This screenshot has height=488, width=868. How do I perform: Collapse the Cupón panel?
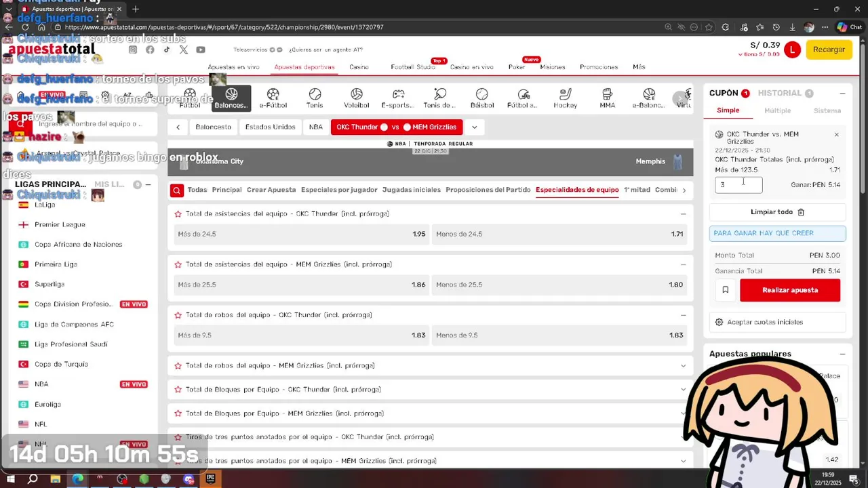click(x=842, y=94)
